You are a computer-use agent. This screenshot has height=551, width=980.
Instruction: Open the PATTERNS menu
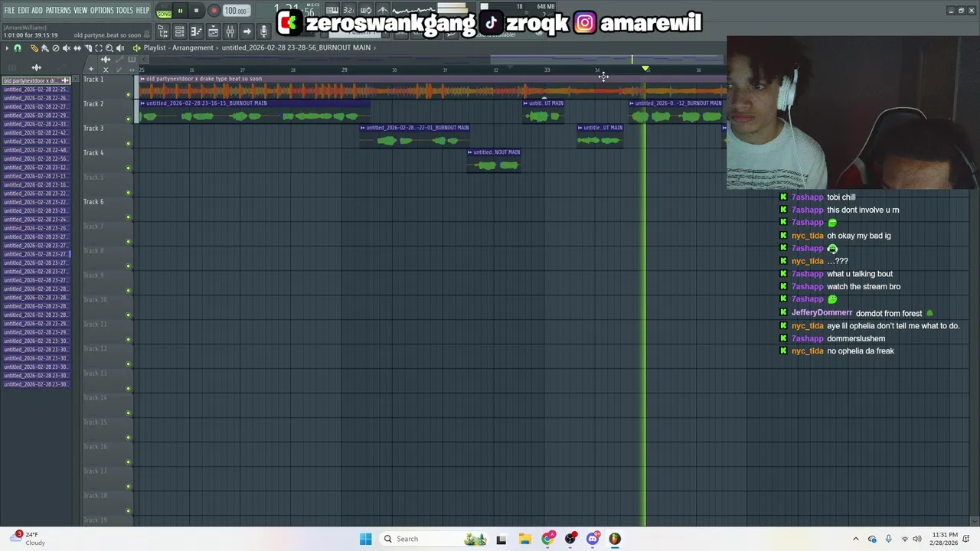[58, 10]
